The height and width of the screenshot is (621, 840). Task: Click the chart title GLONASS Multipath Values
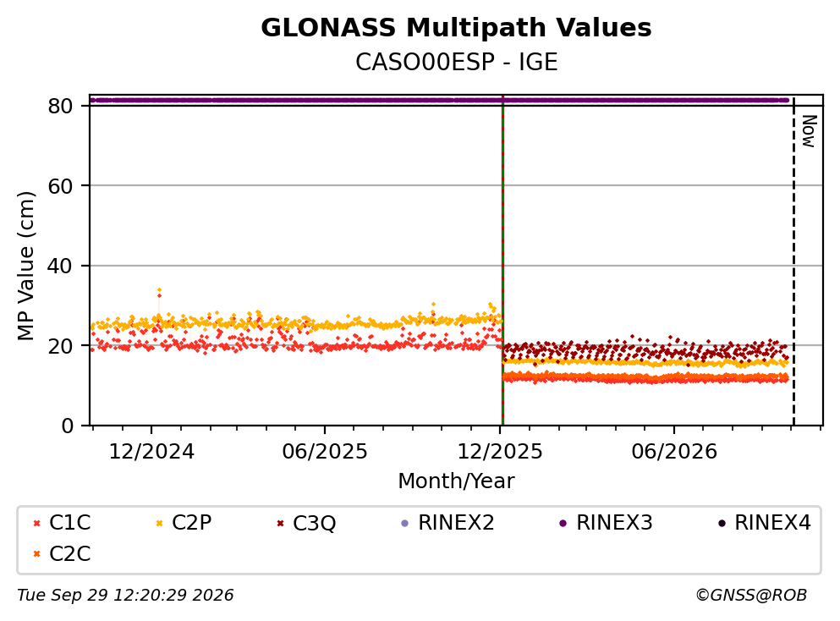(456, 27)
